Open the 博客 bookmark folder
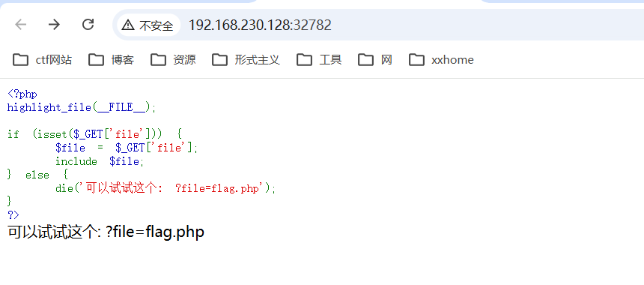 click(112, 60)
